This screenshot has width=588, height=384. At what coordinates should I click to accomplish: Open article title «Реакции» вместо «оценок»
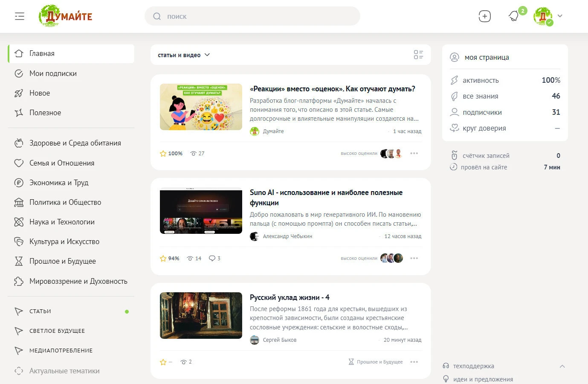(x=333, y=89)
